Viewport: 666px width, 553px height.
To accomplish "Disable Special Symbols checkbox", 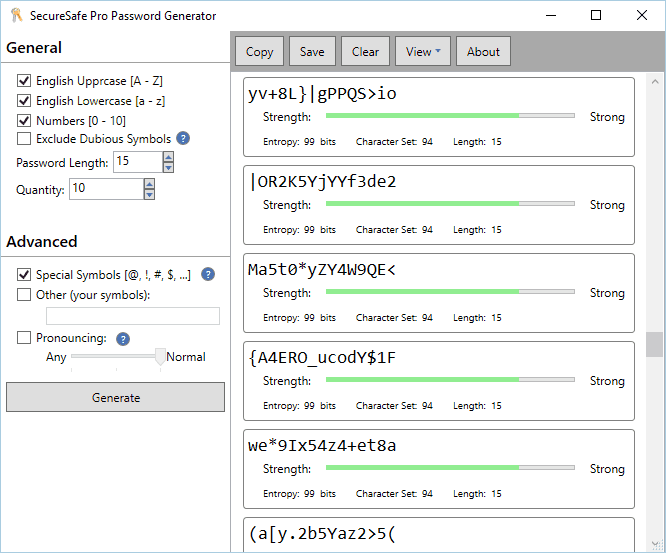I will 24,274.
